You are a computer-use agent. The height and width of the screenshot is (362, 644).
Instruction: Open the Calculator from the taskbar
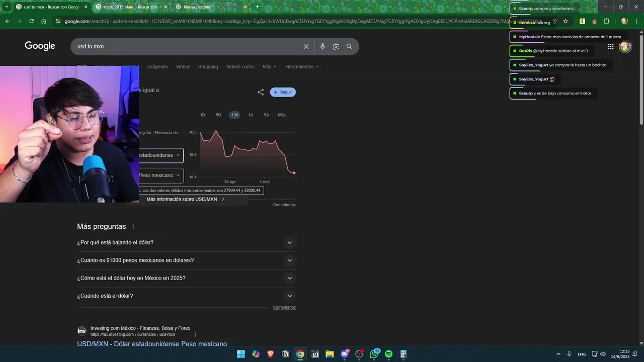[x=404, y=354]
